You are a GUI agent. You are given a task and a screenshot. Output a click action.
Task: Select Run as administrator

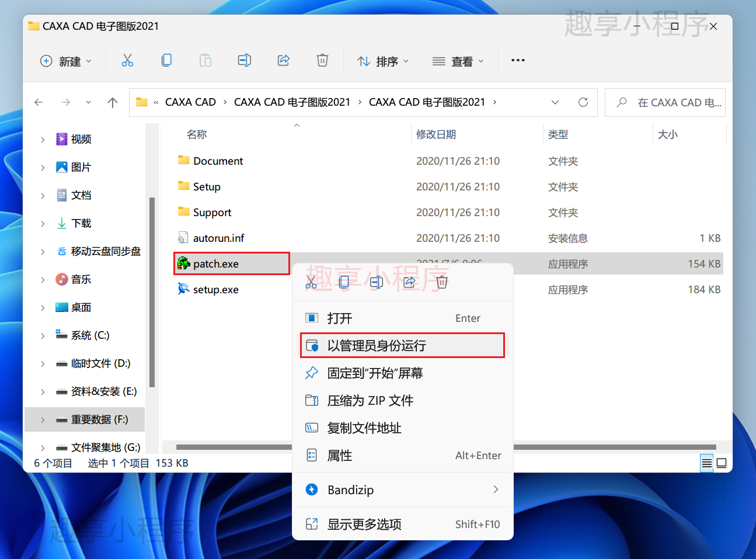[403, 345]
